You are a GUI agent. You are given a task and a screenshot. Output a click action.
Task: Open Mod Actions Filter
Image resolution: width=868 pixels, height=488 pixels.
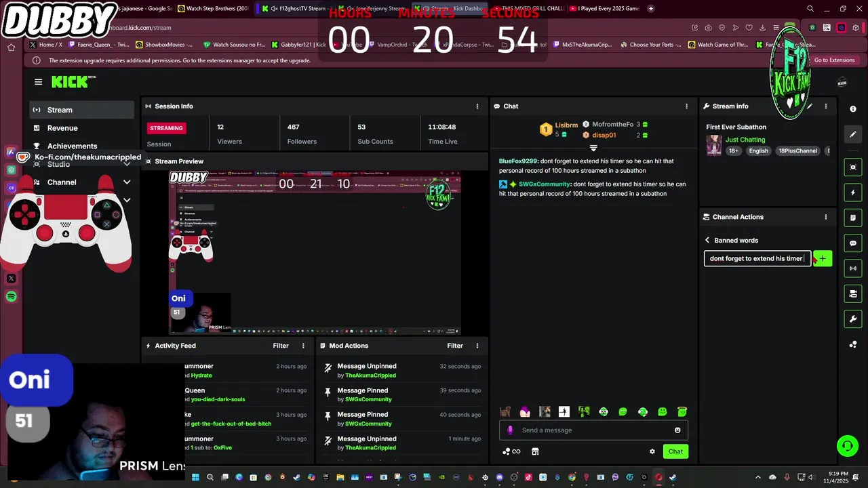(x=455, y=346)
